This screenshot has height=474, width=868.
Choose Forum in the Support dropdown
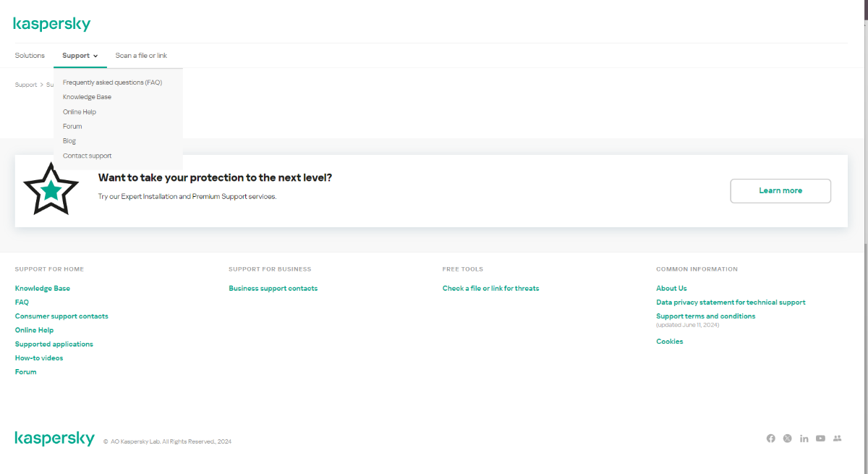[72, 127]
